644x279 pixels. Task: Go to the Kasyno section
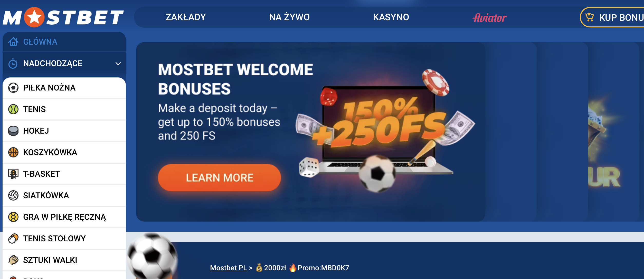coord(391,17)
